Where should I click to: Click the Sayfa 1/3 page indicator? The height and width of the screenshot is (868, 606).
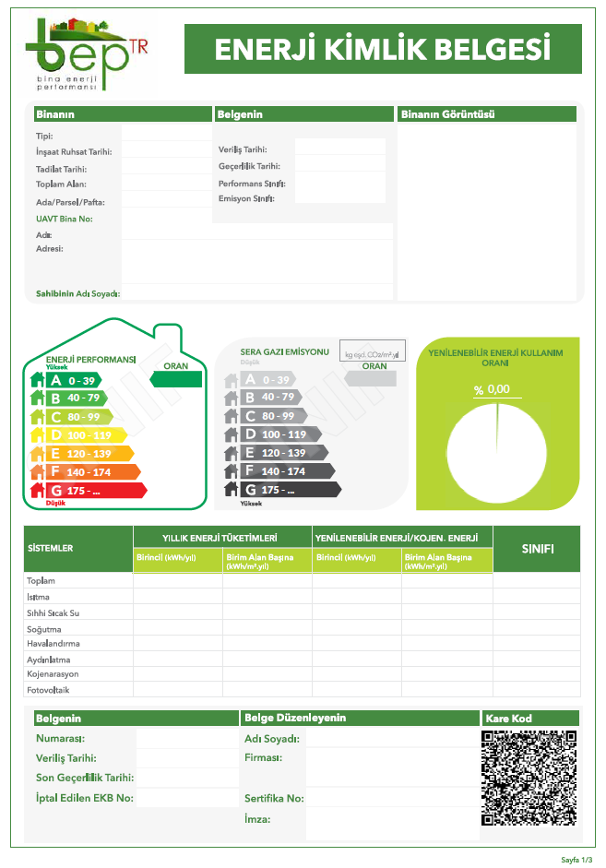pos(576,858)
